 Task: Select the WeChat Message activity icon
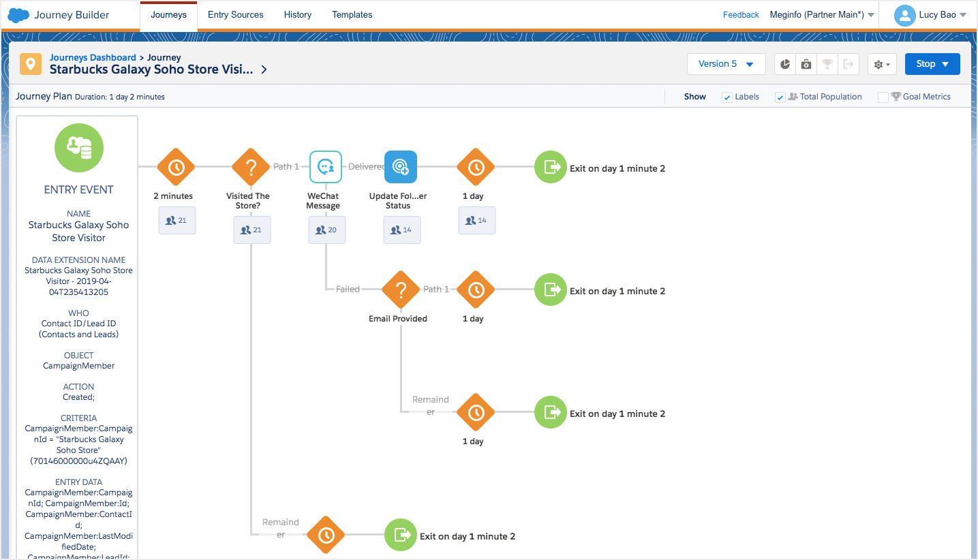point(326,167)
